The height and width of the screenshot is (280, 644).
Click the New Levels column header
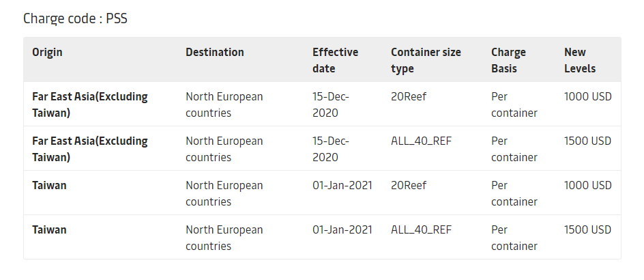click(580, 60)
